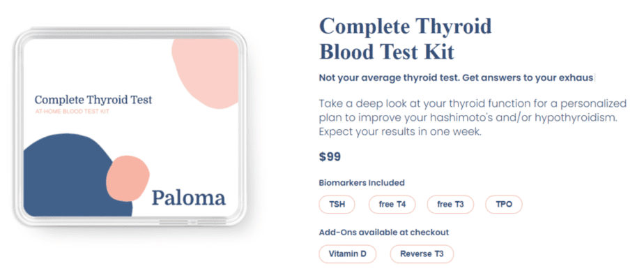Image resolution: width=644 pixels, height=273 pixels.
Task: Click the Complete Thyroid Blood Test Kit heading
Action: coord(406,40)
